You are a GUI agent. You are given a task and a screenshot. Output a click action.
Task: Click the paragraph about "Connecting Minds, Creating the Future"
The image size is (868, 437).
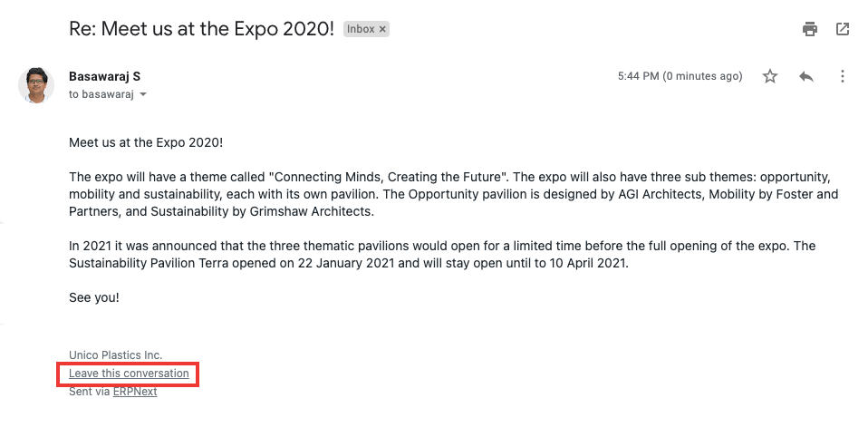tap(453, 194)
